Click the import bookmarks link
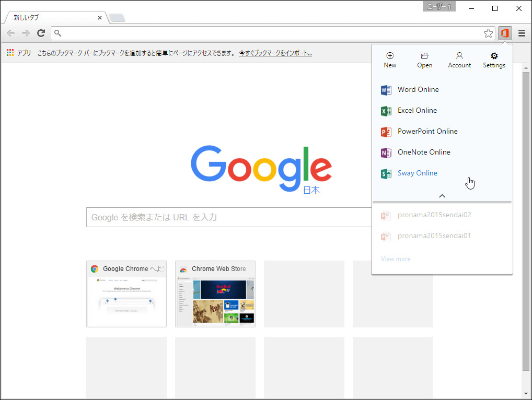The width and height of the screenshot is (532, 400). (275, 53)
